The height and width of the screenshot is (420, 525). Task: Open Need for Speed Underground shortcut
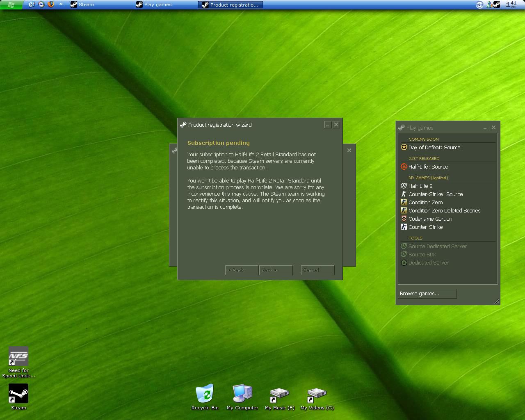click(x=18, y=357)
